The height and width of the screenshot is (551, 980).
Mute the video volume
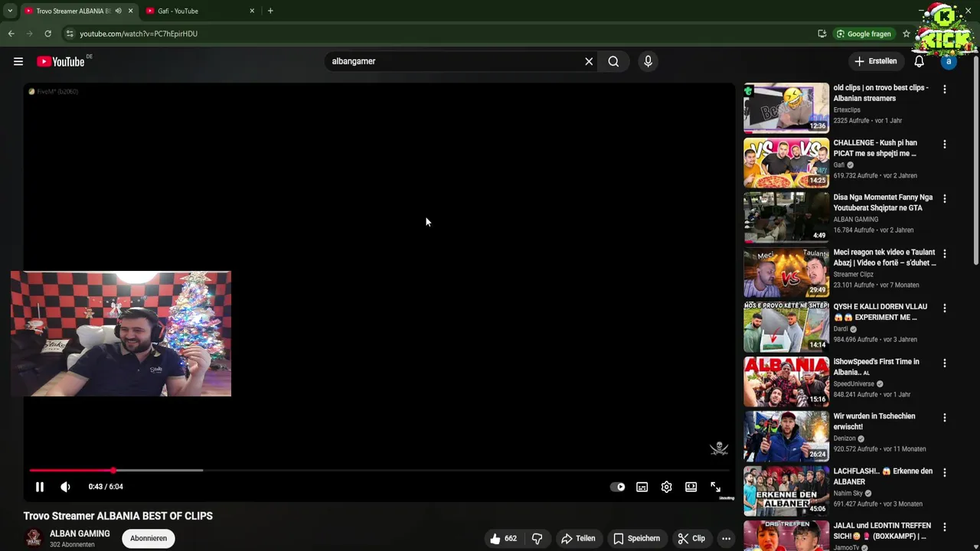coord(66,487)
